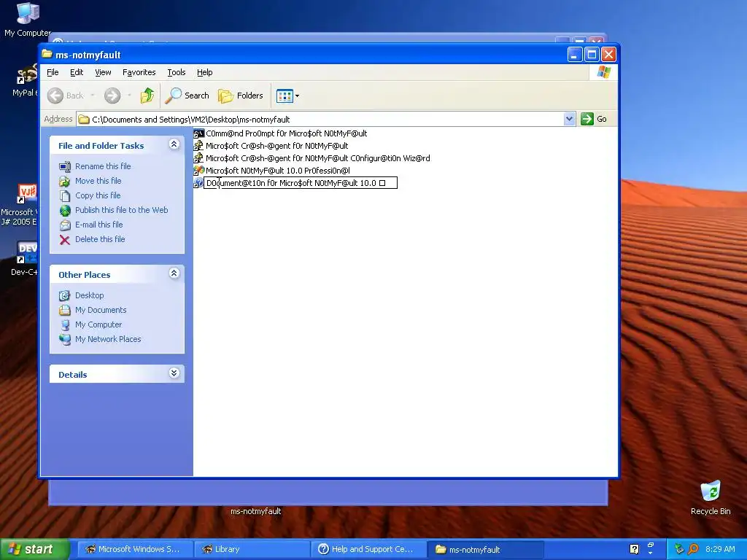Click the Delete this file link
Viewport: 747px width, 560px height.
click(x=100, y=239)
